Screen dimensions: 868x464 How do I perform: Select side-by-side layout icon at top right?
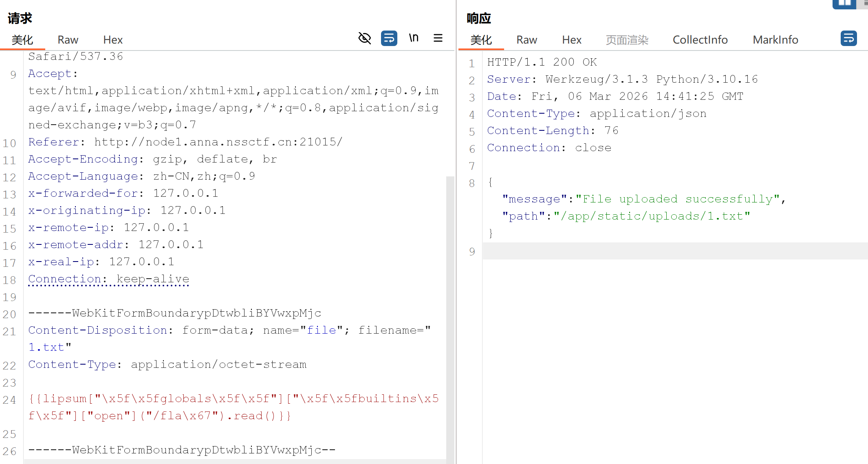pos(844,3)
